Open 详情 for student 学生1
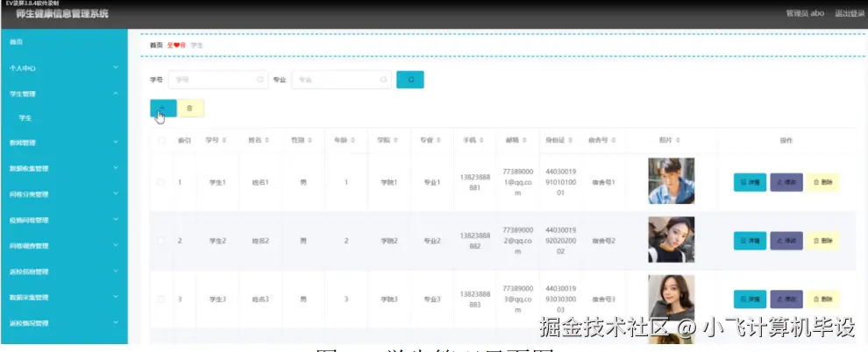The width and height of the screenshot is (868, 352). [751, 182]
